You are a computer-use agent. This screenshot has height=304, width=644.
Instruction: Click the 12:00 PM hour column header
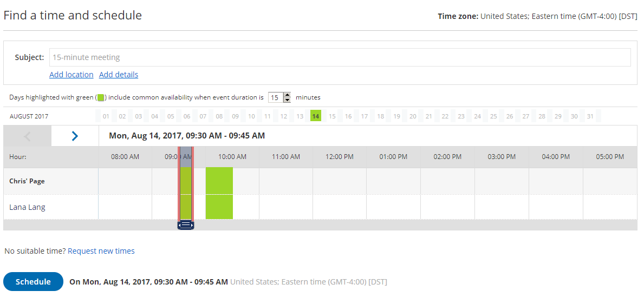pyautogui.click(x=340, y=157)
